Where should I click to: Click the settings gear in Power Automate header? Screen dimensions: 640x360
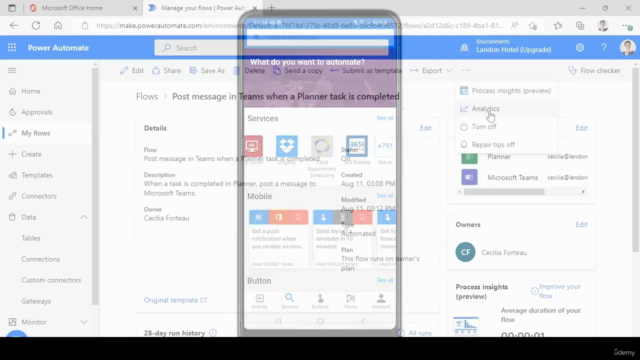[x=580, y=48]
